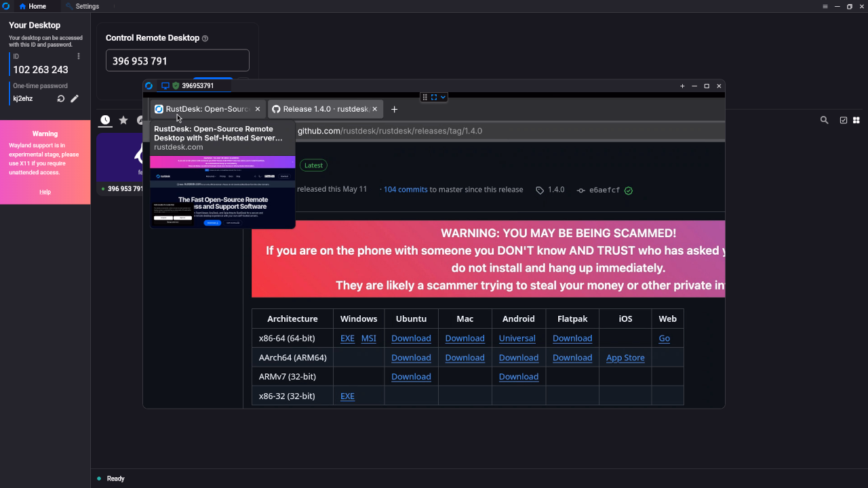Screen dimensions: 868x488
Task: Download Mac x86-64 build
Action: [465, 338]
